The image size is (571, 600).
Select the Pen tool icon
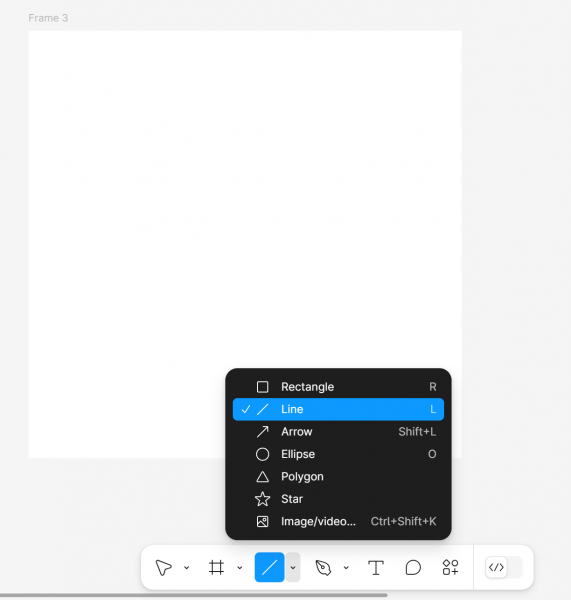click(x=323, y=567)
